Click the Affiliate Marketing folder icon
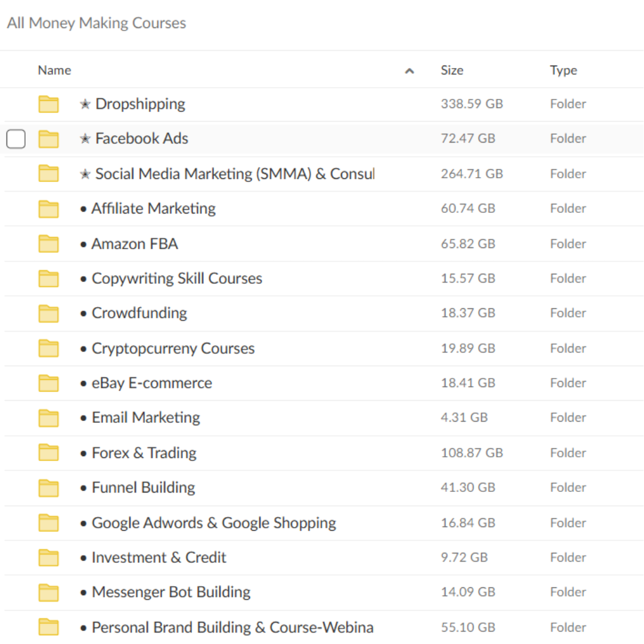The image size is (644, 644). (48, 208)
